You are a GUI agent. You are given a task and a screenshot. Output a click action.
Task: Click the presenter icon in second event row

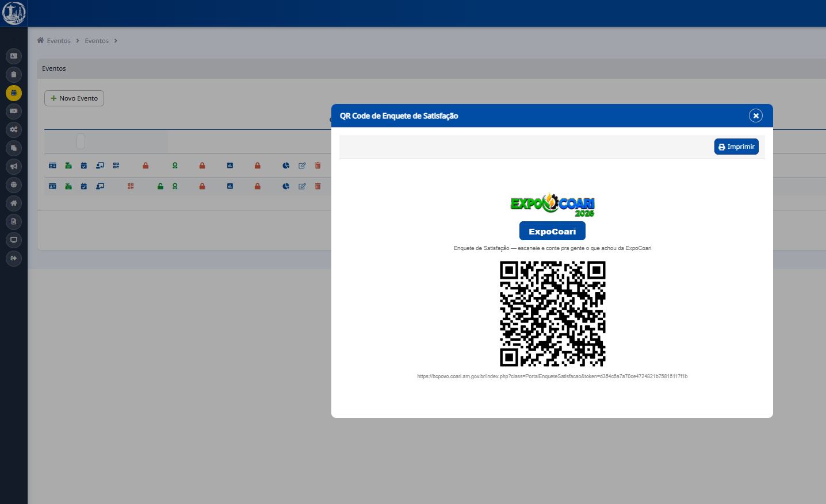[x=100, y=186]
